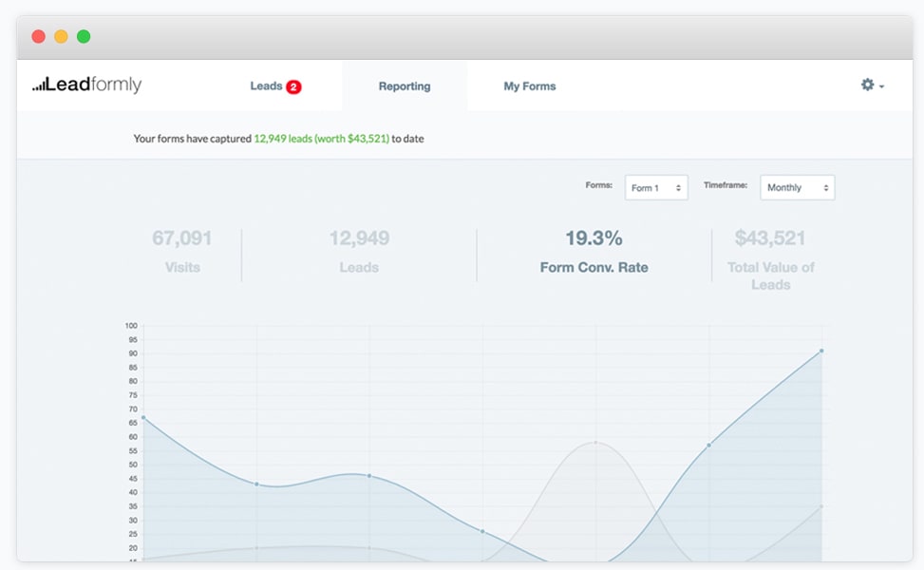Select the 67,091 Visits metric
This screenshot has height=570, width=924.
[x=182, y=252]
